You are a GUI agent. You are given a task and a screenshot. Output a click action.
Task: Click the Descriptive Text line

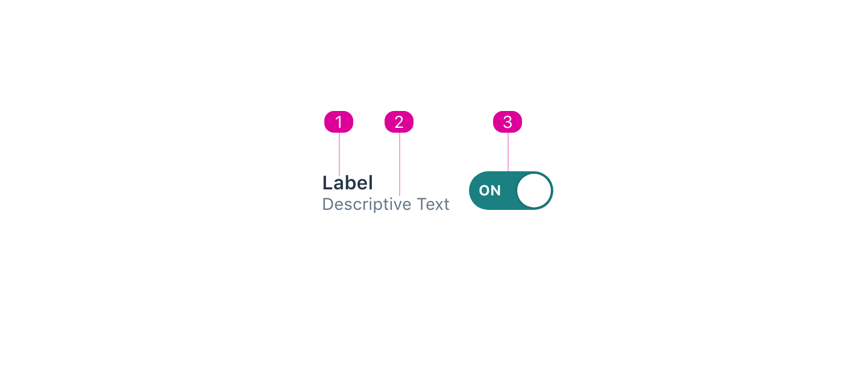[x=386, y=204]
